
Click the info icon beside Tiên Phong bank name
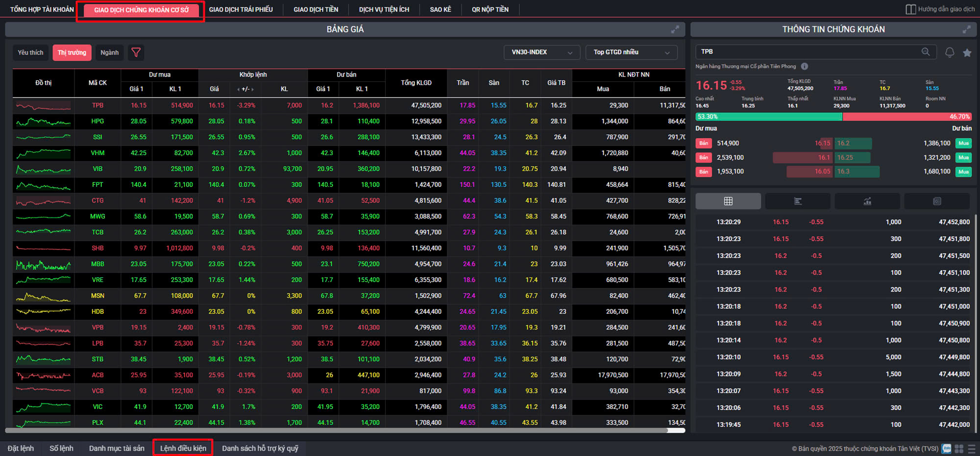tap(805, 66)
